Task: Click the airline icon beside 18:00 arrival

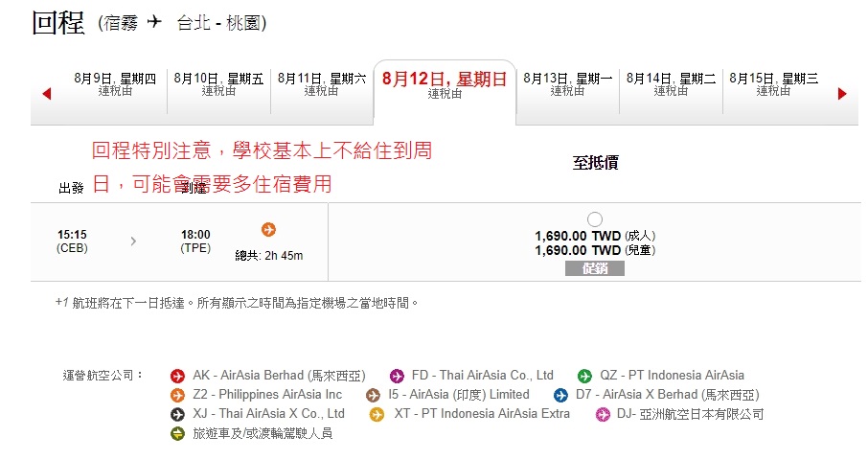Action: [269, 229]
